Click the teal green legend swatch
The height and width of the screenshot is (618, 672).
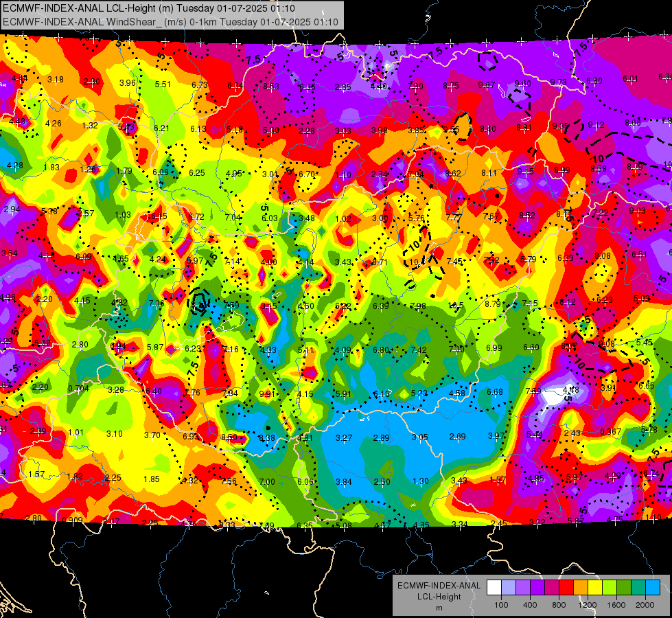pos(638,588)
